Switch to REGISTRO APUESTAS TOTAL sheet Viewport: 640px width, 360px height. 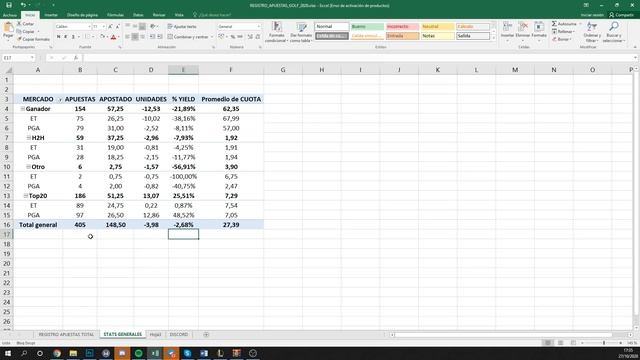coord(66,334)
